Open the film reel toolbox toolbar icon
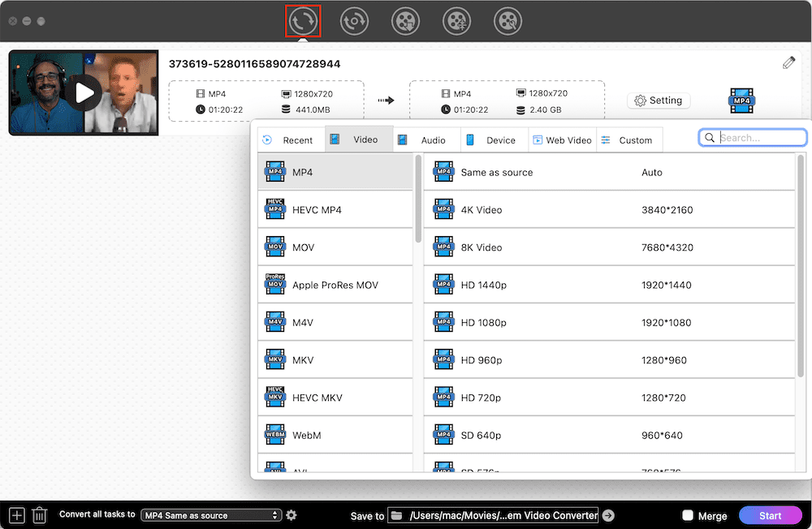812x529 pixels. [508, 21]
